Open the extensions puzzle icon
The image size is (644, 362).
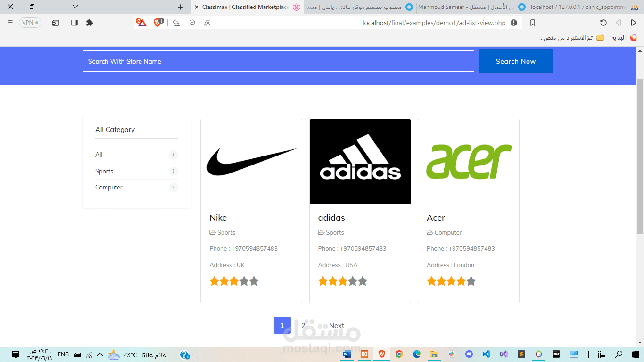[90, 23]
